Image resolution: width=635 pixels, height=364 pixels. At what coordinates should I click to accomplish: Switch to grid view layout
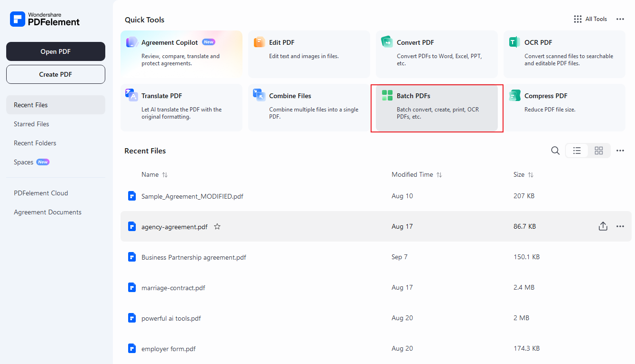coord(599,151)
